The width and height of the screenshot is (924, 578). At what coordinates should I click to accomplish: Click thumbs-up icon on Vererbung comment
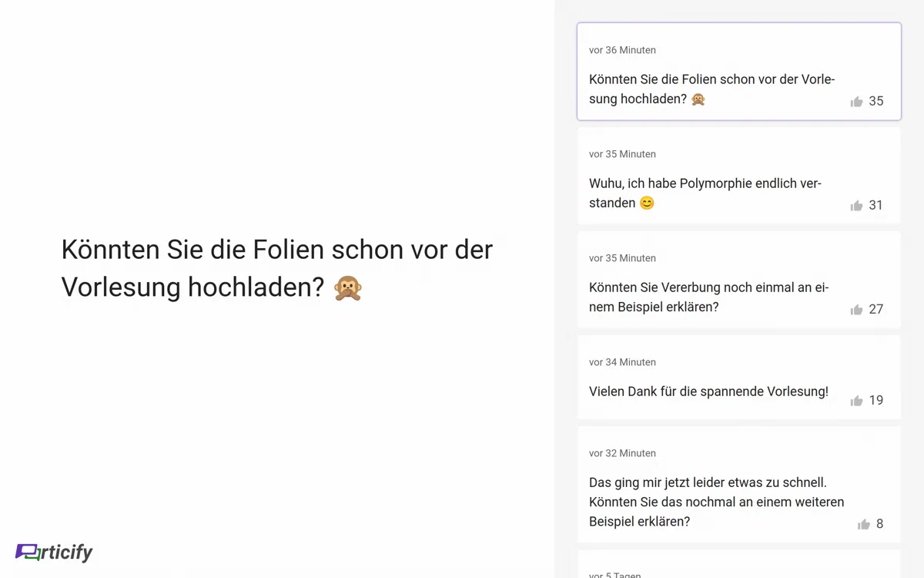pos(856,310)
